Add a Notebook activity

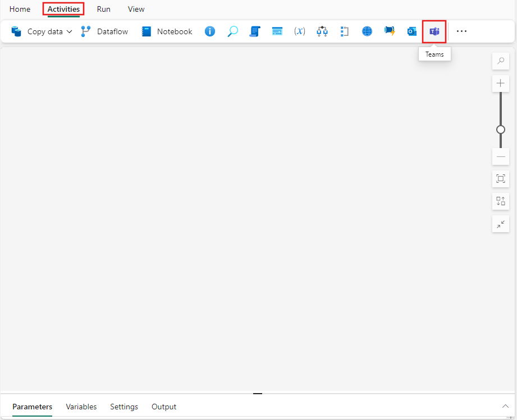[167, 31]
